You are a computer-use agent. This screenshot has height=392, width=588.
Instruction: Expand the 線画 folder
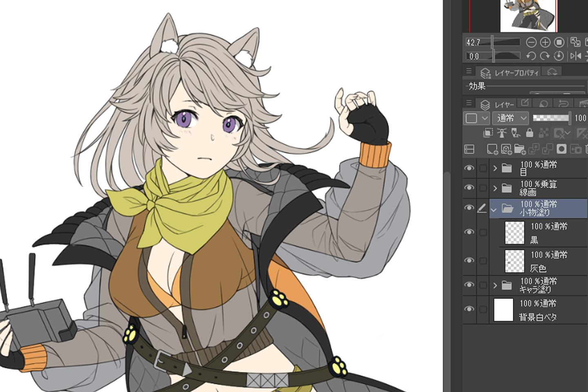495,188
